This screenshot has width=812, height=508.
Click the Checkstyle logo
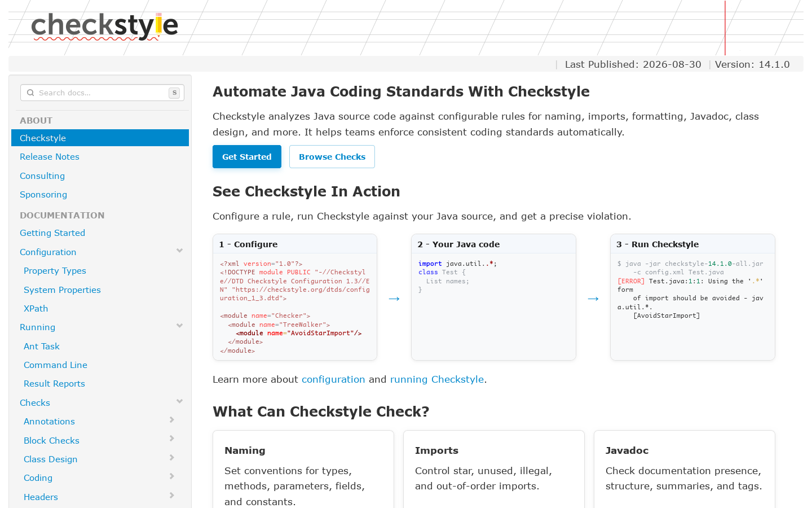click(x=105, y=27)
